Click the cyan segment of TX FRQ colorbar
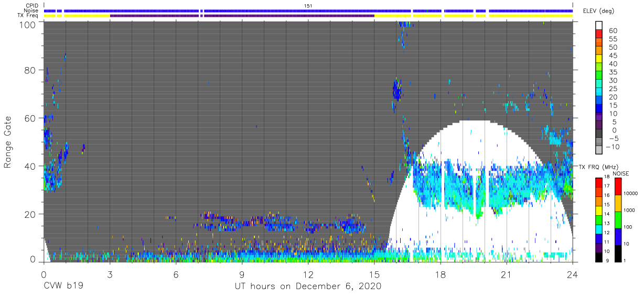Image resolution: width=644 pixels, height=297 pixels. [598, 229]
